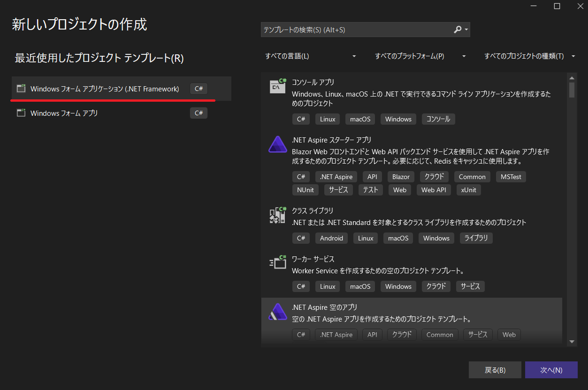The height and width of the screenshot is (390, 588).
Task: Select the ワーカー サービス template icon
Action: [278, 262]
